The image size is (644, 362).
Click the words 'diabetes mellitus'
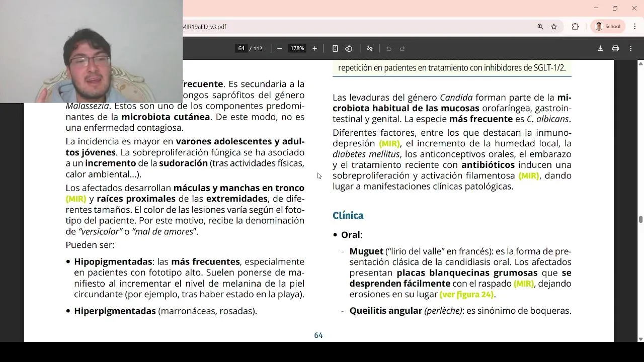366,154
